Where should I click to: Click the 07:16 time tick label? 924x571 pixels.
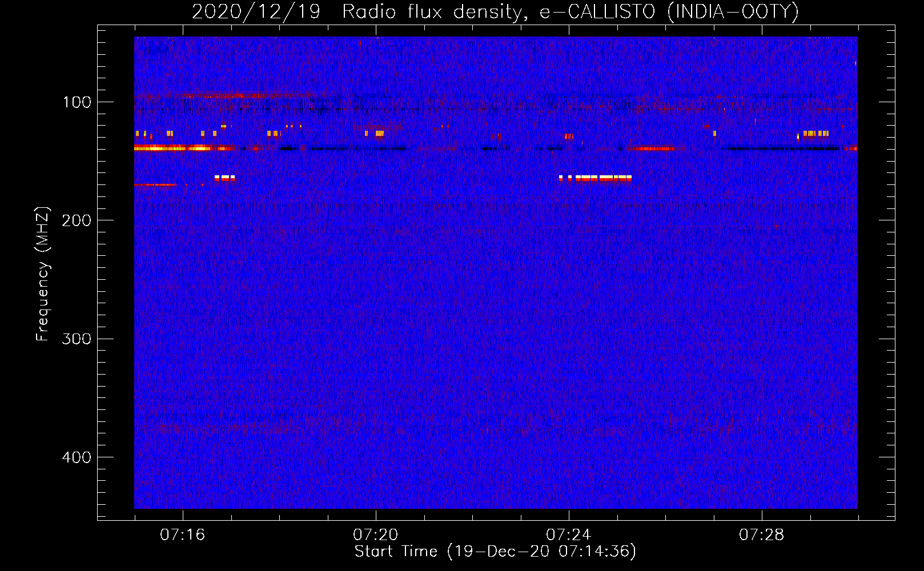(x=183, y=535)
